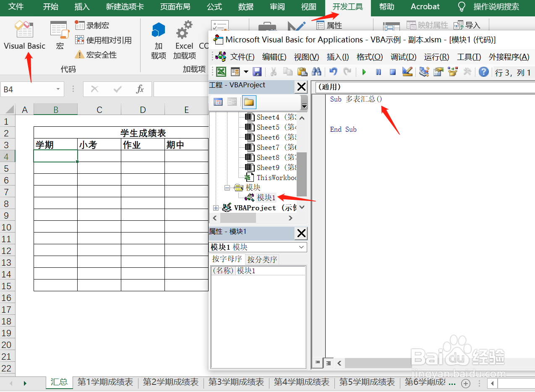Open VBA Help question mark icon
The height and width of the screenshot is (392, 535).
click(484, 72)
